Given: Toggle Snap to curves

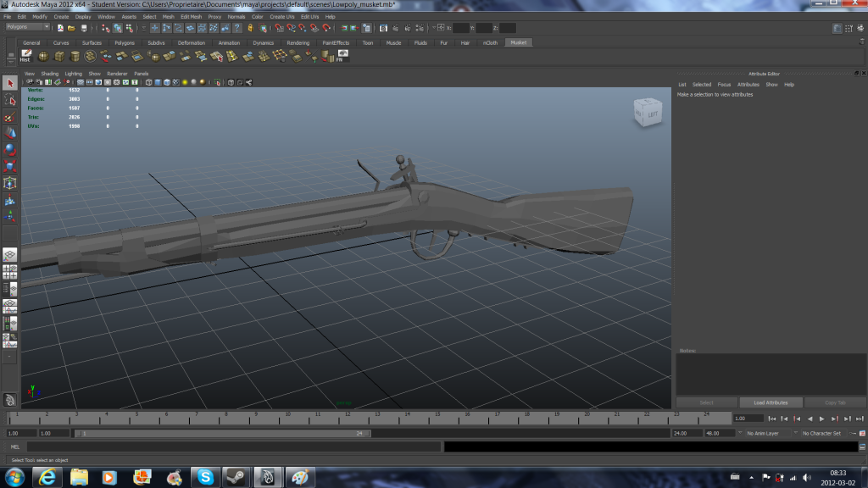Looking at the screenshot, I should pyautogui.click(x=292, y=28).
